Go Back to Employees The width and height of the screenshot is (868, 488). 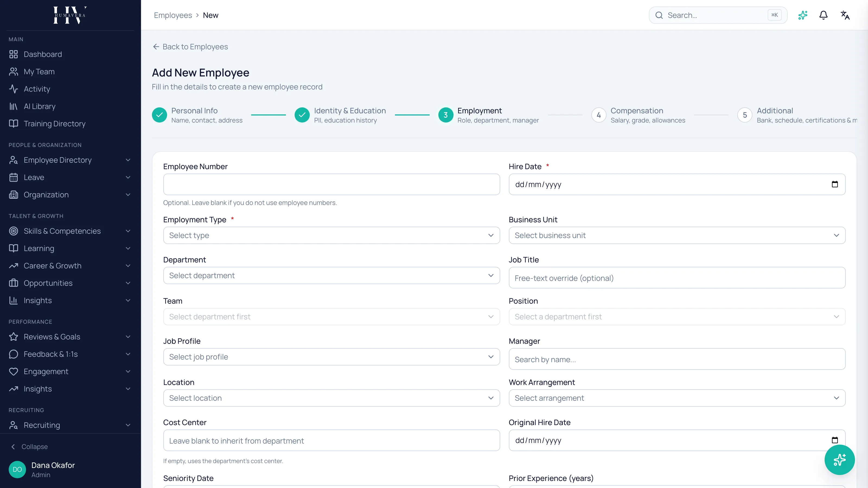pos(190,47)
